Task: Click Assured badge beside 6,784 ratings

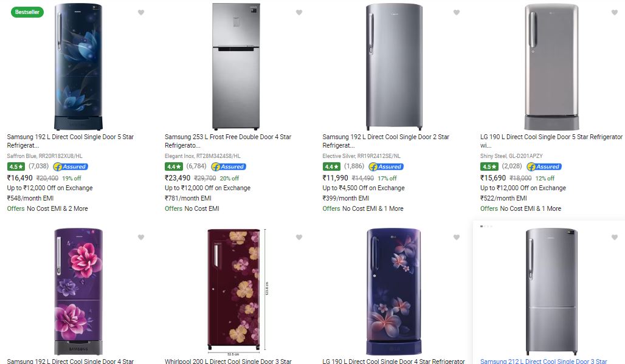Action: pos(228,167)
